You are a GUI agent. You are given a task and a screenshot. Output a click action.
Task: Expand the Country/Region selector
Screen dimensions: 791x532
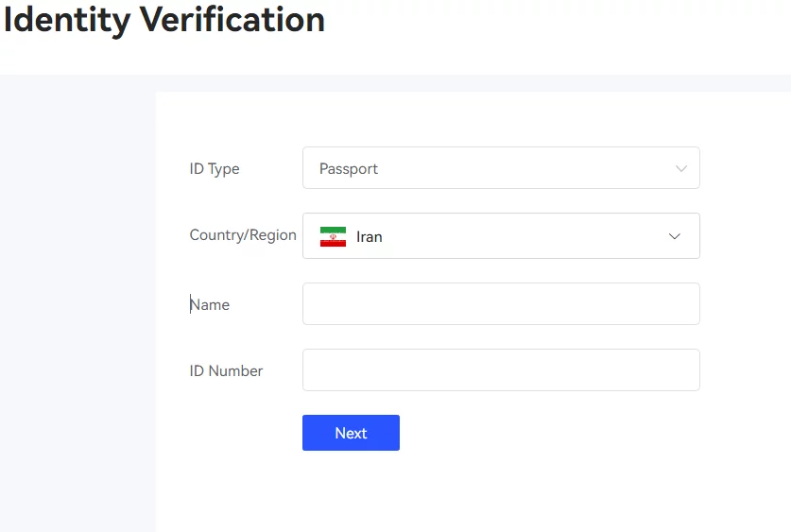click(x=501, y=236)
